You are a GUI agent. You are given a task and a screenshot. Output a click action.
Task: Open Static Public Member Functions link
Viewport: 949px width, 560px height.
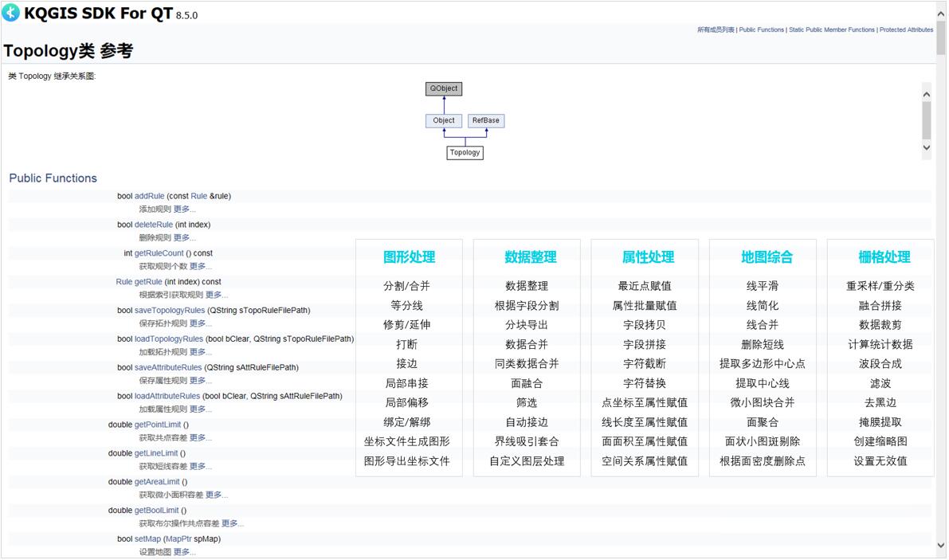click(x=831, y=30)
